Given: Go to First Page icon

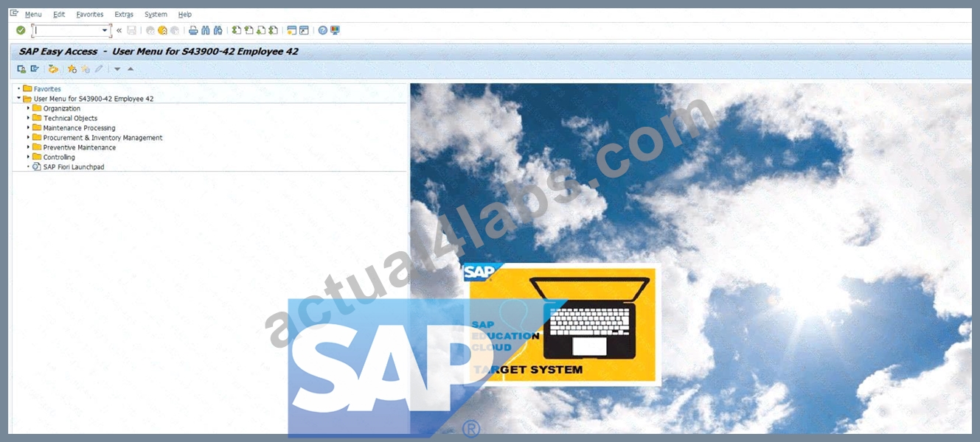Looking at the screenshot, I should pyautogui.click(x=237, y=30).
